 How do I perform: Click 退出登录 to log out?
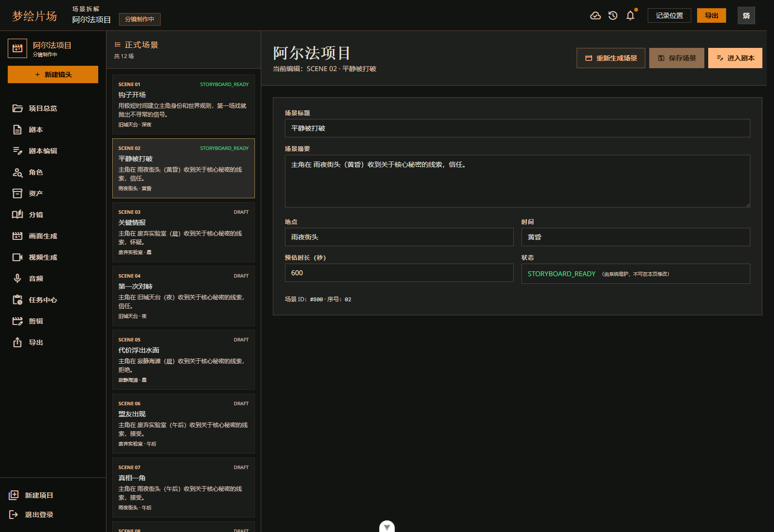[39, 515]
